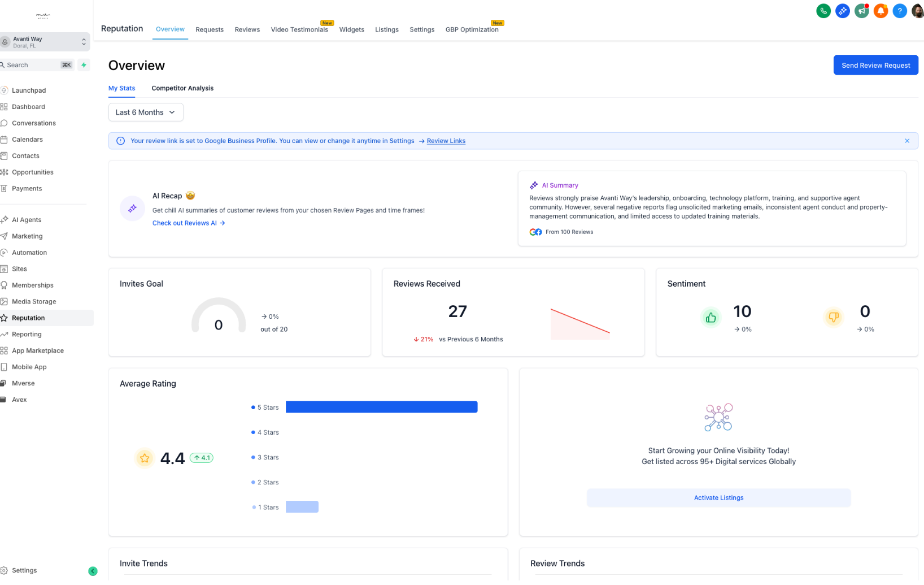Open the Last 6 Months dropdown

(146, 112)
